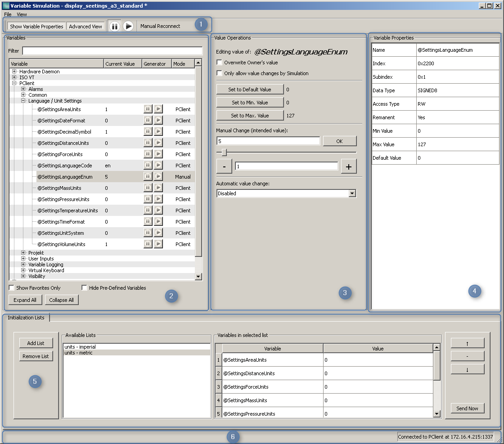Check Only allow value changes by Simulation
Viewport: 504px width, 444px height.
[219, 73]
